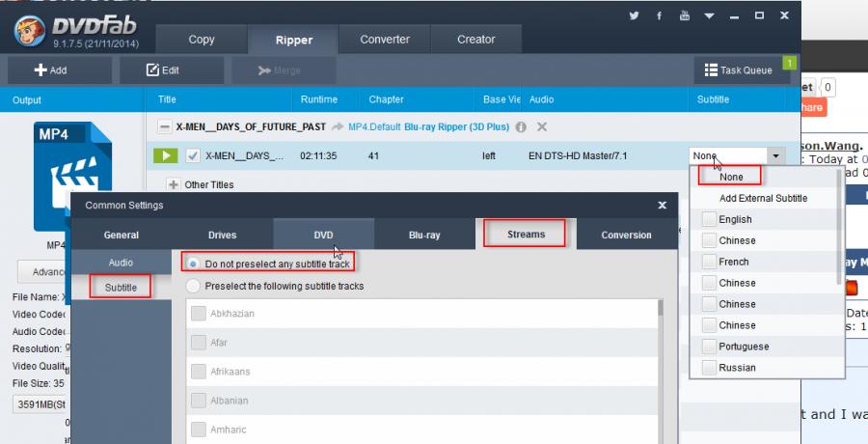Select Do not preselect any subtitle track
This screenshot has height=444, width=868.
pos(193,264)
